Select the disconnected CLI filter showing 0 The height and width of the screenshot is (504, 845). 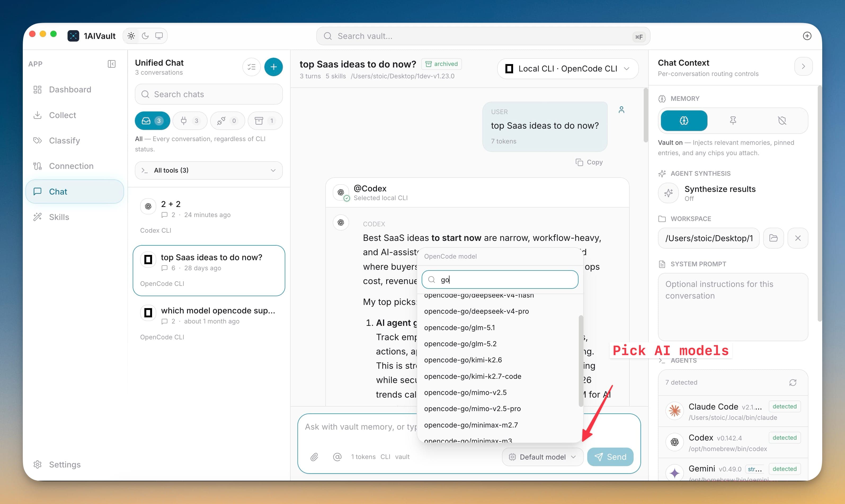coord(228,120)
